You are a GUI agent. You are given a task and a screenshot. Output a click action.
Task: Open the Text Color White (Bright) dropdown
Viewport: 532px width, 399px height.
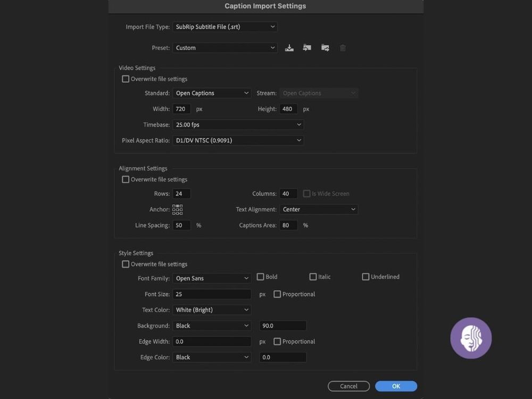pyautogui.click(x=211, y=310)
